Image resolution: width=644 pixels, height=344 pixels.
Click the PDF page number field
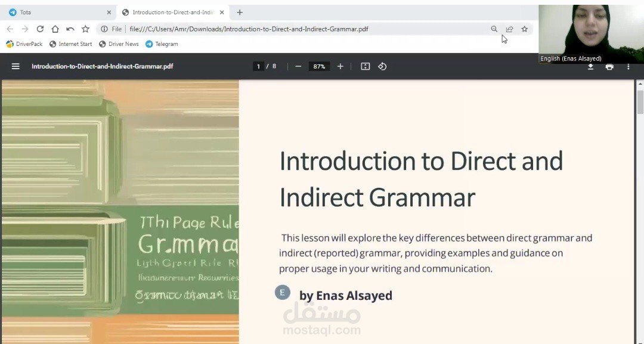coord(258,67)
